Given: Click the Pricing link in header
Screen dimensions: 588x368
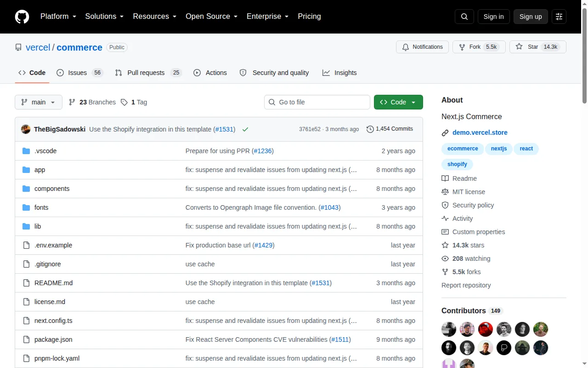Looking at the screenshot, I should [309, 17].
